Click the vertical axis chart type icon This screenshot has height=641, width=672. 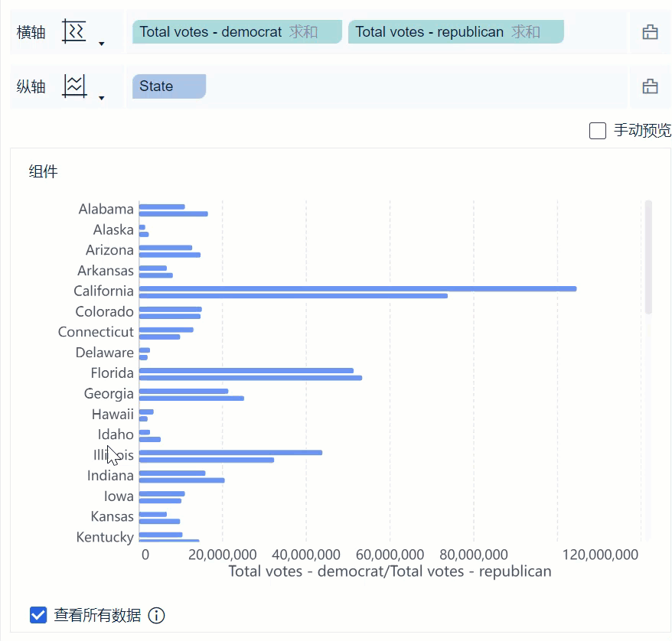(74, 86)
